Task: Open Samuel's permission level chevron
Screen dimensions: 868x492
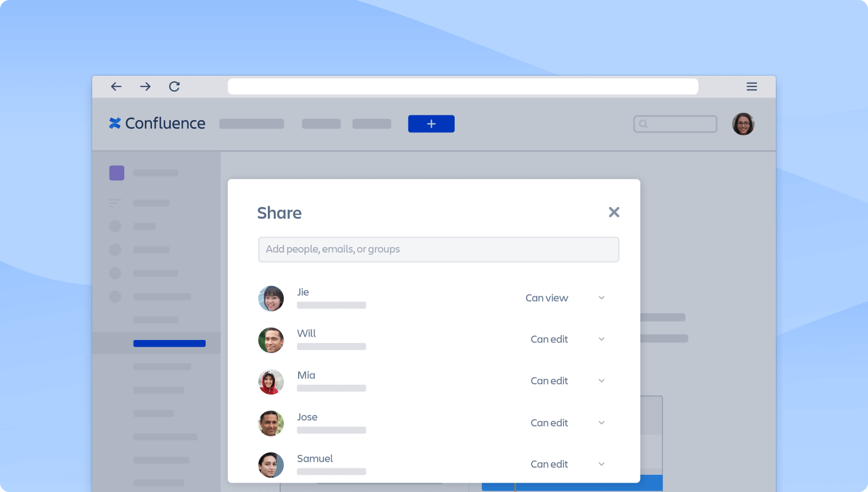Action: (x=601, y=464)
